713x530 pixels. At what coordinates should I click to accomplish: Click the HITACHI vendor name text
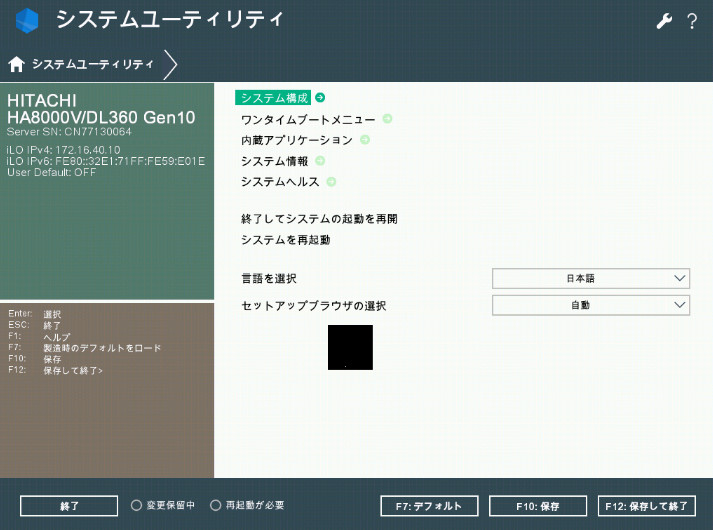[x=42, y=100]
